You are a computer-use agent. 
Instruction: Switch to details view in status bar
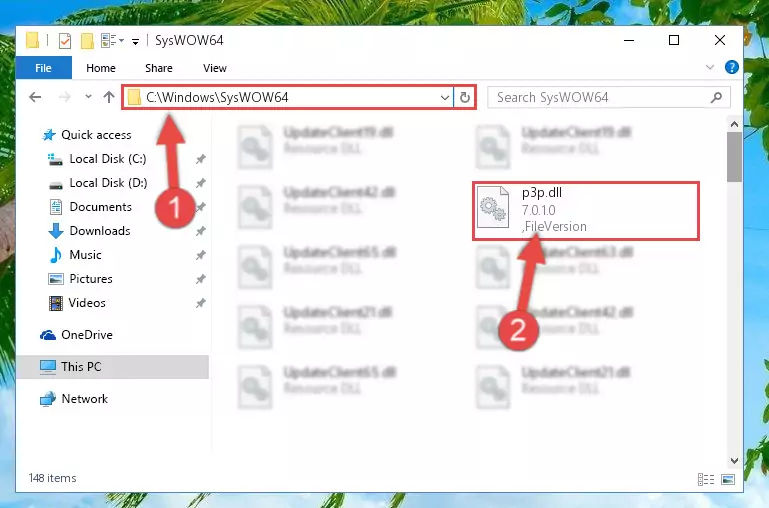[x=706, y=479]
